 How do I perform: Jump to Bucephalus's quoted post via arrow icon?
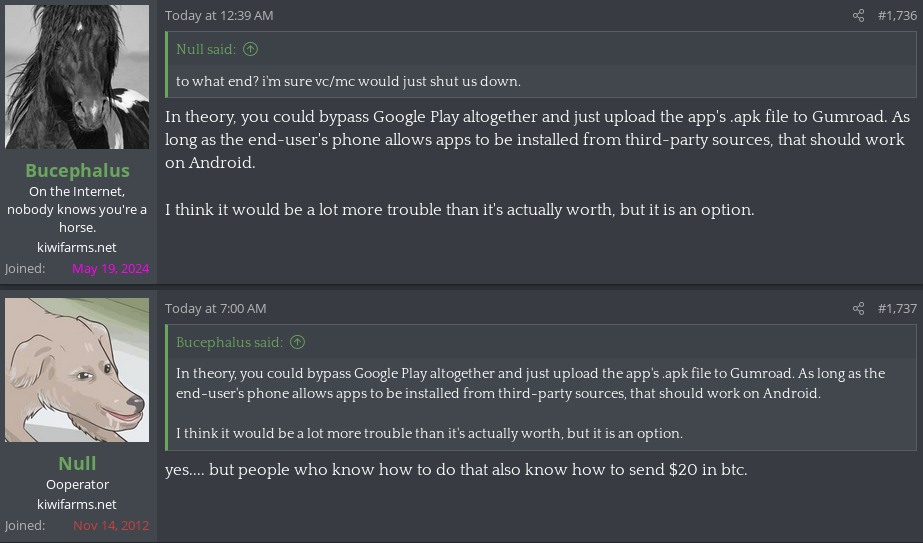coord(297,342)
